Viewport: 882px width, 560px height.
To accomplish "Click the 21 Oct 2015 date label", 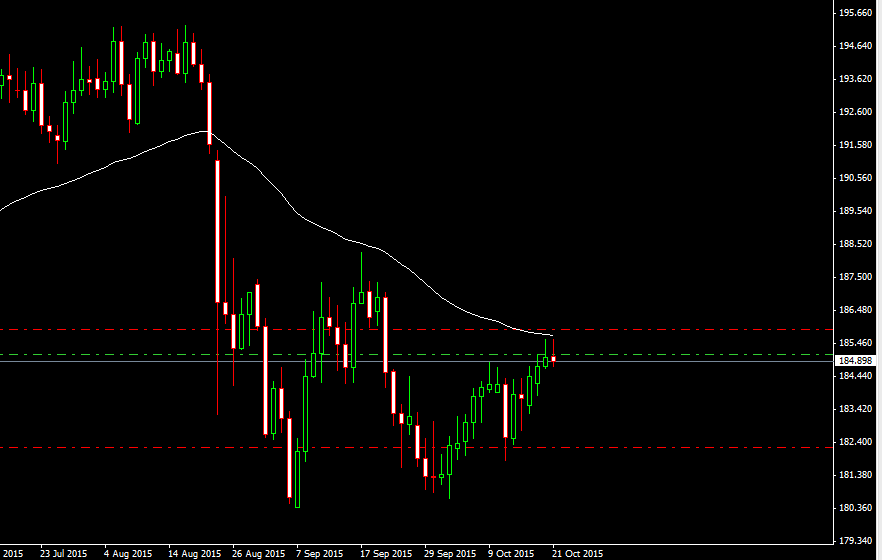I will click(x=577, y=554).
